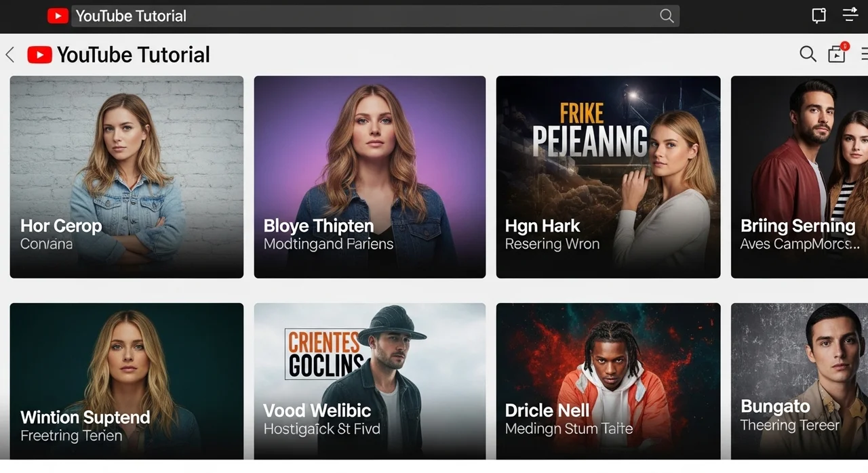Open the Bloye Thipten video card
This screenshot has height=473, width=868.
point(370,176)
